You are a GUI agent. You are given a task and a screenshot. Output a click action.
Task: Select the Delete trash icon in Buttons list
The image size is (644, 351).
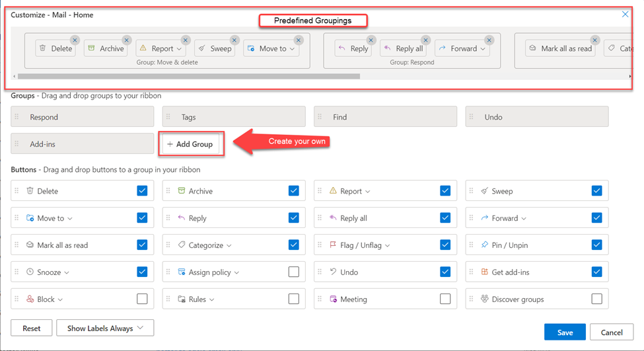pos(30,190)
